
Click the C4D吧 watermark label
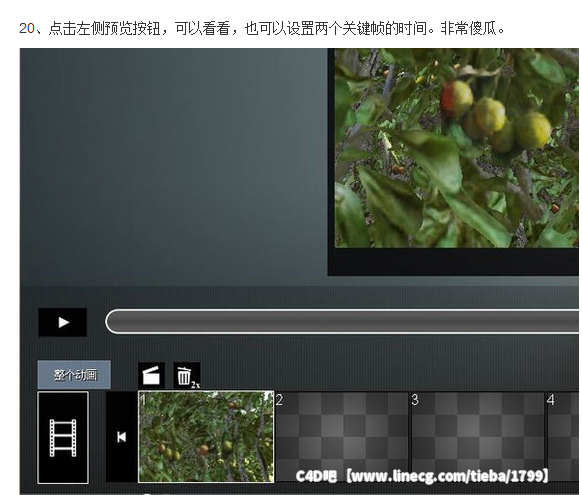[316, 476]
